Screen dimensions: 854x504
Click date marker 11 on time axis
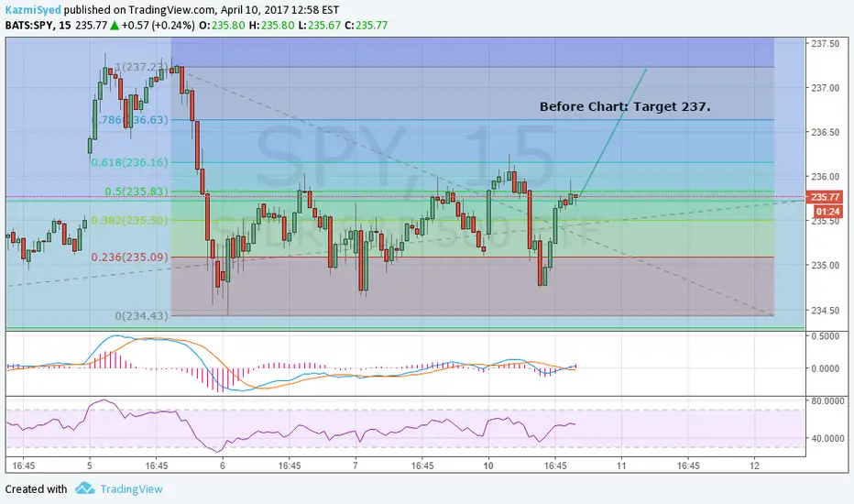pos(621,466)
